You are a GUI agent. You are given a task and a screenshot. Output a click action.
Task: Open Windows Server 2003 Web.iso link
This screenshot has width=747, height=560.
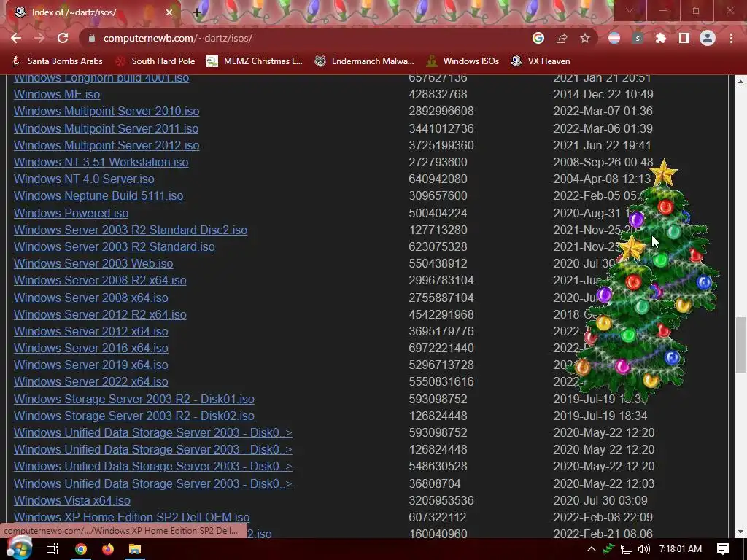[x=93, y=263]
